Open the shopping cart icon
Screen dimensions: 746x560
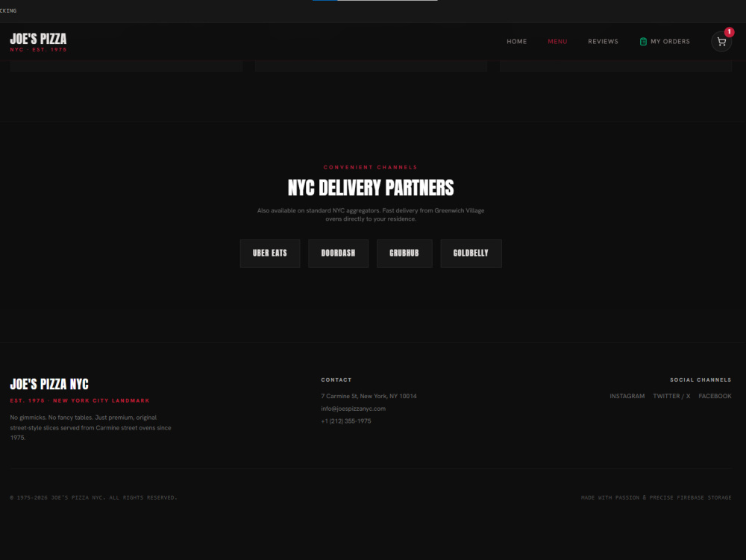[x=721, y=42]
